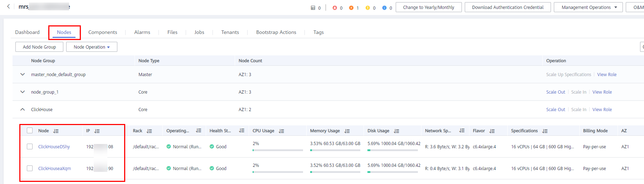The width and height of the screenshot is (644, 184).
Task: Sort nodes by CPU Usage column
Action: [x=282, y=131]
